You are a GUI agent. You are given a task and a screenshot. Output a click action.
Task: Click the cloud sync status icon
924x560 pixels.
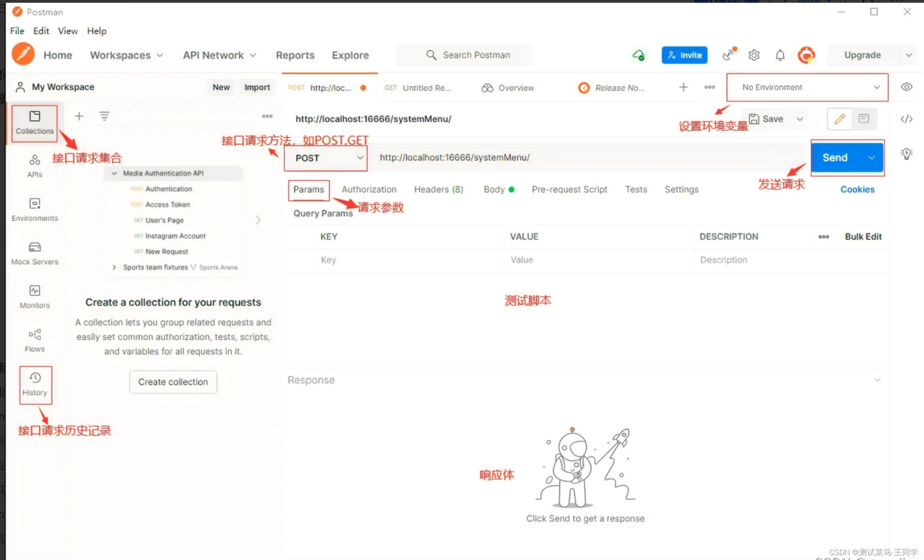pyautogui.click(x=639, y=55)
